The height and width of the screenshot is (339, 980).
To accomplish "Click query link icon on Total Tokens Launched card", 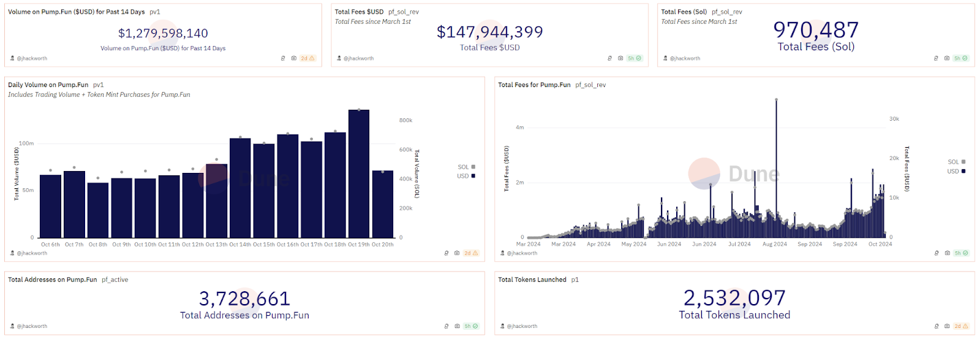I will [936, 326].
